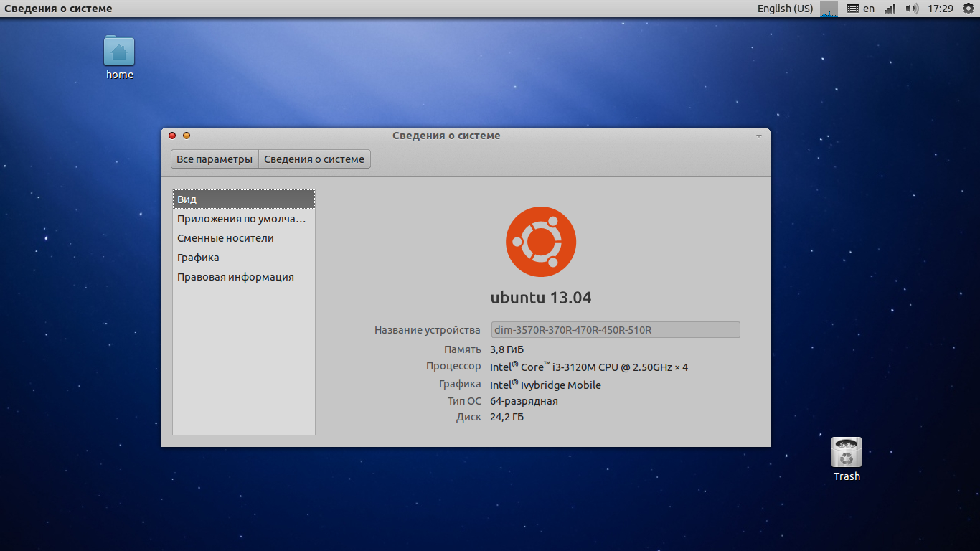Minimize window with the orange button
This screenshot has height=551, width=980.
click(x=187, y=136)
